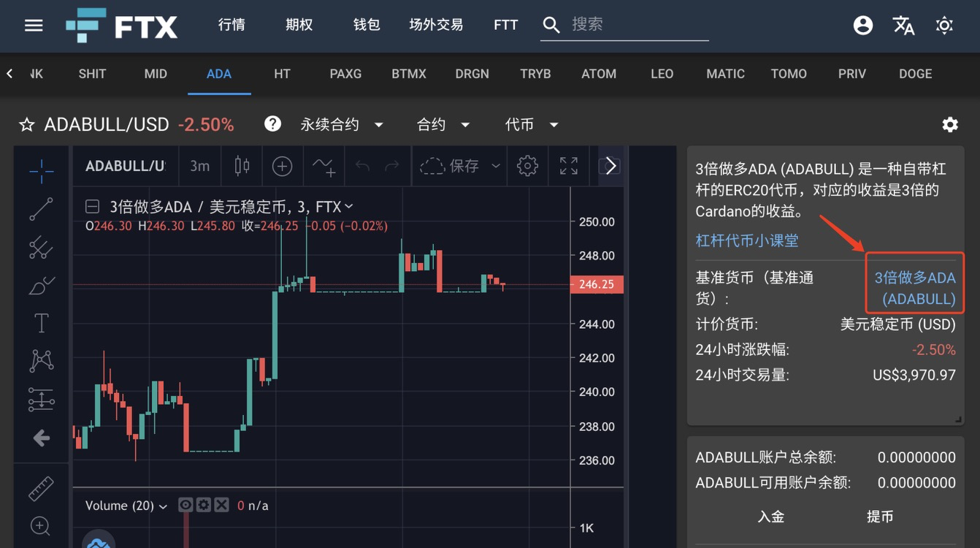
Task: Switch to the ADA tab
Action: pyautogui.click(x=219, y=74)
